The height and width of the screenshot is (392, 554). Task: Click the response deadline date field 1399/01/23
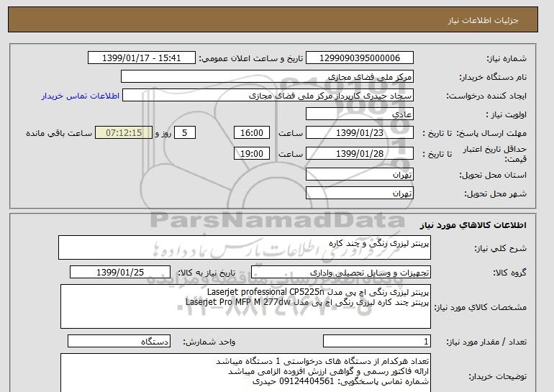(359, 133)
